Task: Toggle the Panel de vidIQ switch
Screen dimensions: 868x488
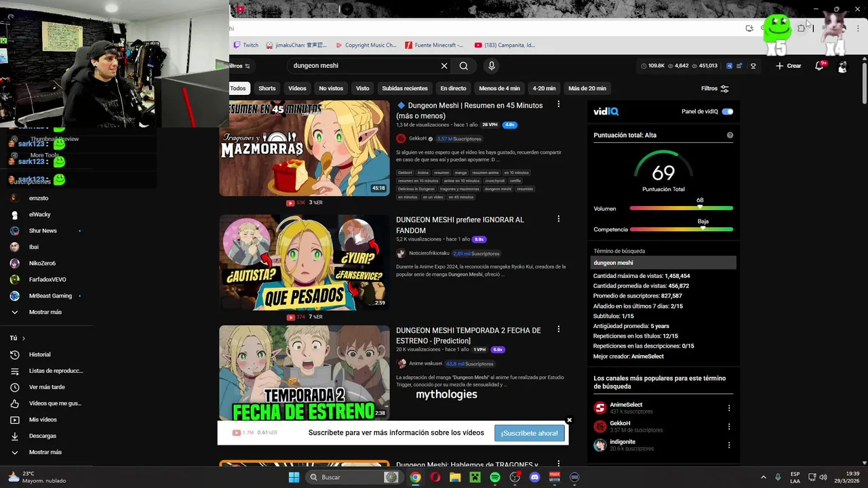Action: pos(728,111)
